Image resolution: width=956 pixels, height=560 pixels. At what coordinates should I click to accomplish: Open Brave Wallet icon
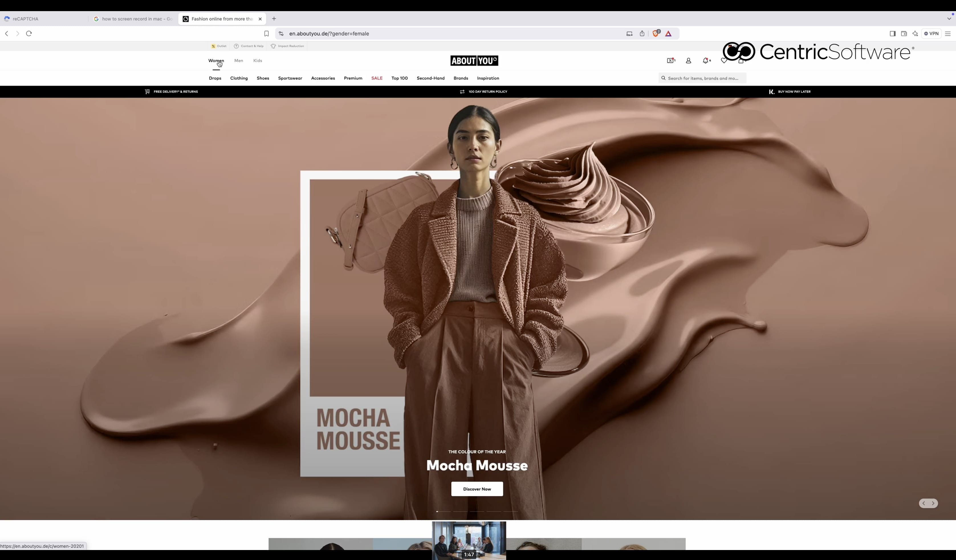click(904, 34)
